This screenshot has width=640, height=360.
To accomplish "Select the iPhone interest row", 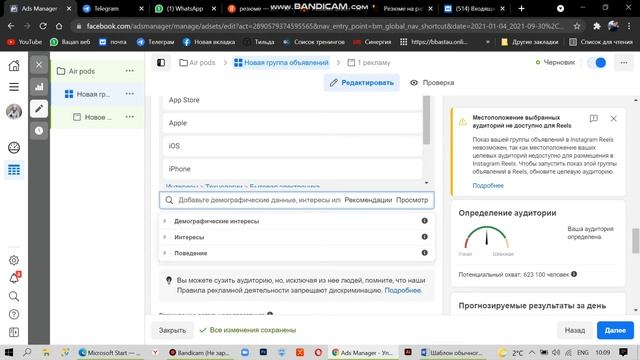I will tap(292, 169).
